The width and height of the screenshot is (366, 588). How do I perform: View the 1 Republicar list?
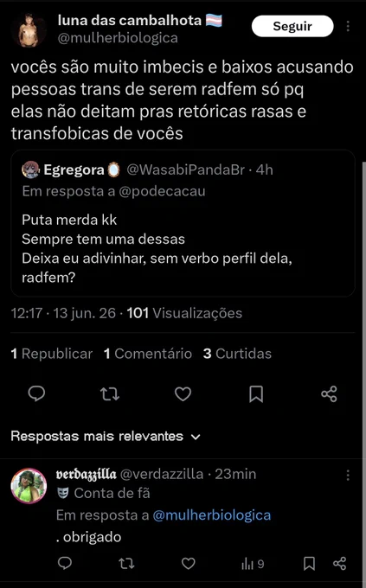point(51,354)
